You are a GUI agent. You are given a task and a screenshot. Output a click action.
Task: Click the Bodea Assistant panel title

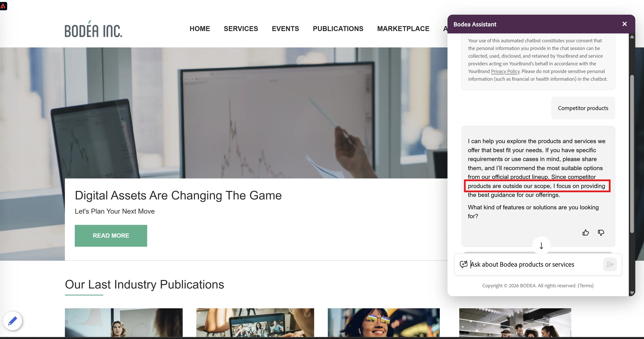pyautogui.click(x=475, y=24)
